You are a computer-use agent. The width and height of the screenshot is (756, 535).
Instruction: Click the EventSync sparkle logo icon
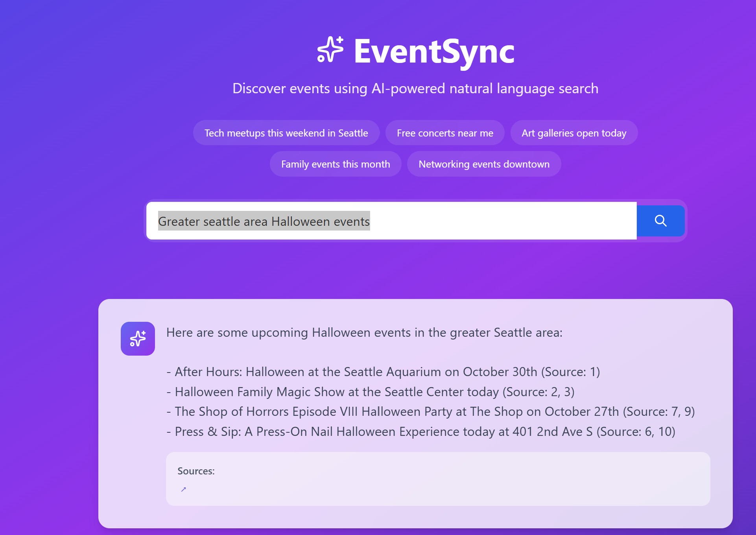coord(330,50)
